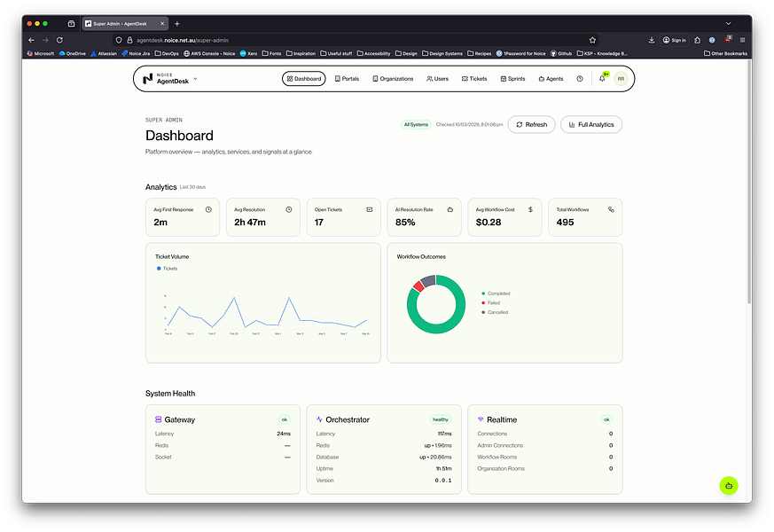Image resolution: width=774 pixels, height=532 pixels.
Task: Toggle Cancelled in Workflow Outcomes legend
Action: tap(495, 312)
